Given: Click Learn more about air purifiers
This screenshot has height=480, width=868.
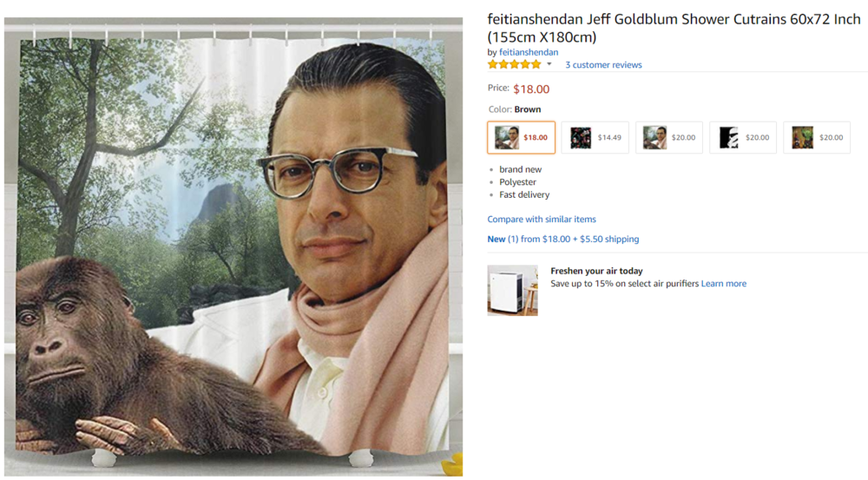Looking at the screenshot, I should (x=724, y=284).
